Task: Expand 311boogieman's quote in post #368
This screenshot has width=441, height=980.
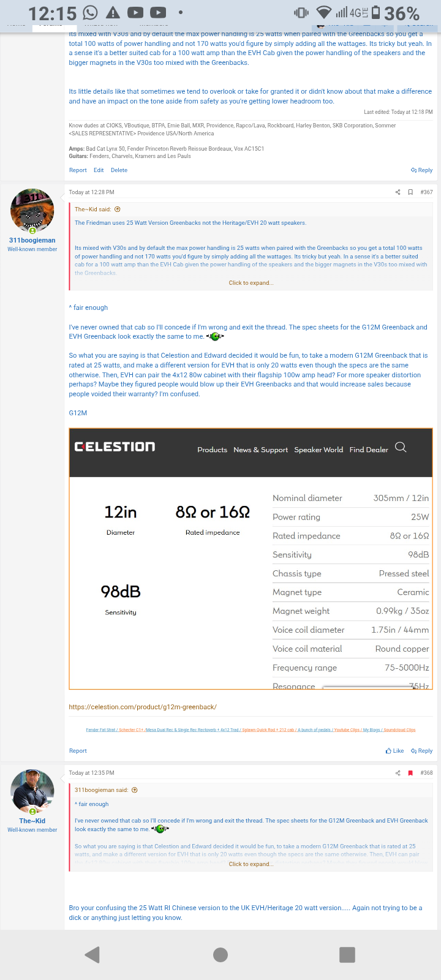Action: [x=251, y=864]
